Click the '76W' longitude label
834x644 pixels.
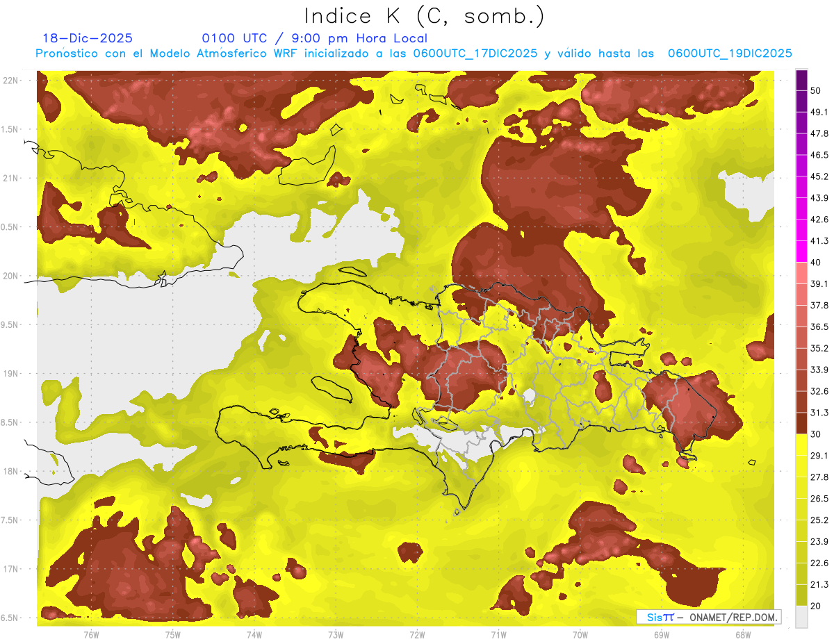pyautogui.click(x=91, y=634)
